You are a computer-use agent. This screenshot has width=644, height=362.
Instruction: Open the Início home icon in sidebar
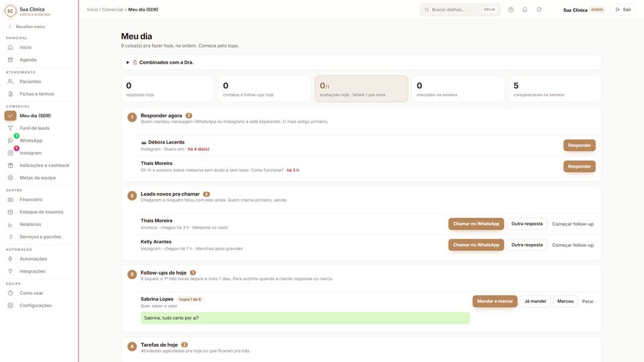(10, 47)
